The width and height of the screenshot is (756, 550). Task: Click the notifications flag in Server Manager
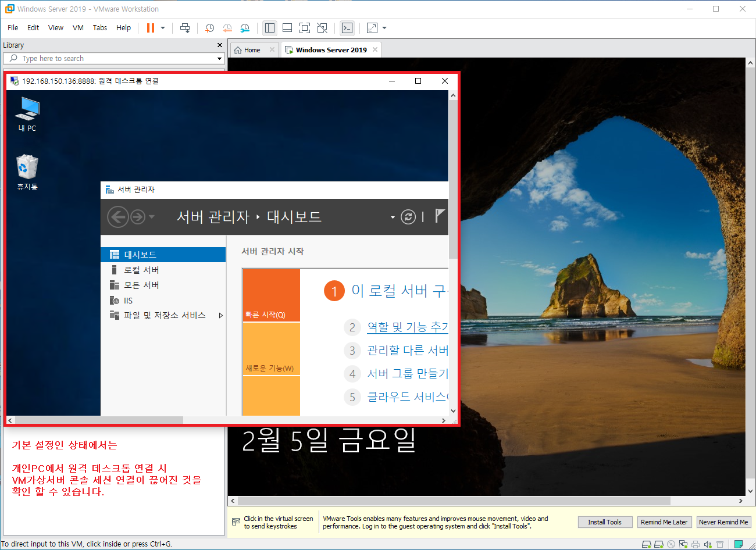pyautogui.click(x=440, y=216)
